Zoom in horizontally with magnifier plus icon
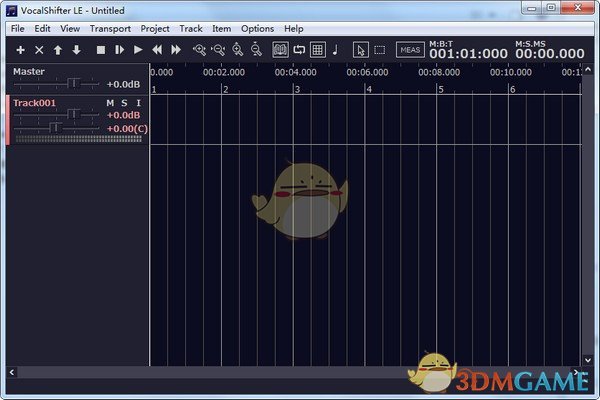This screenshot has width=600, height=400. pos(199,50)
